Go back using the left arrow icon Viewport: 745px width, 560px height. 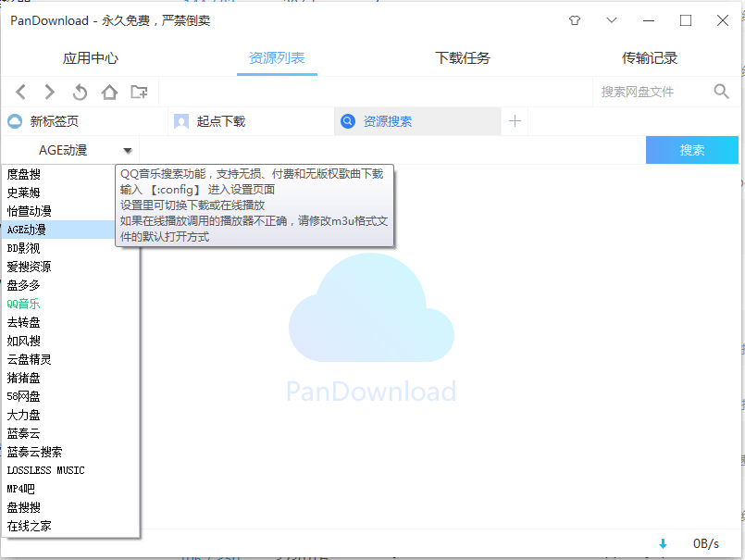(x=21, y=92)
